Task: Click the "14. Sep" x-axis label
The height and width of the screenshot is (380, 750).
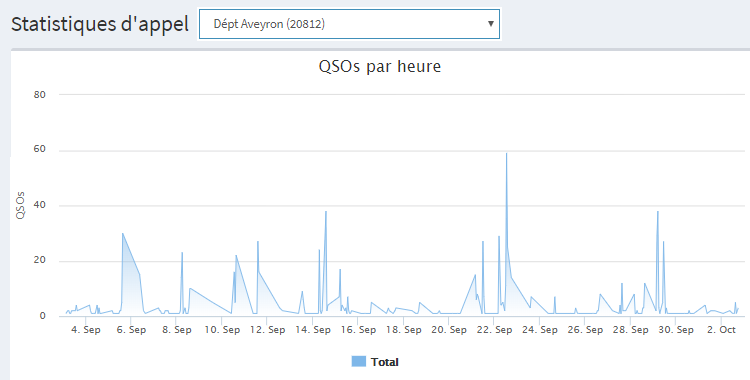Action: pos(313,330)
